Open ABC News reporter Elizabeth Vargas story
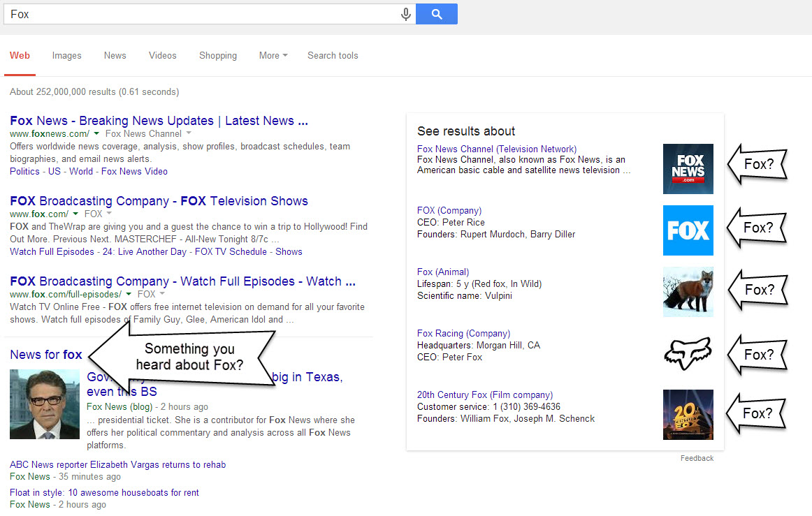Image resolution: width=812 pixels, height=516 pixels. point(117,464)
